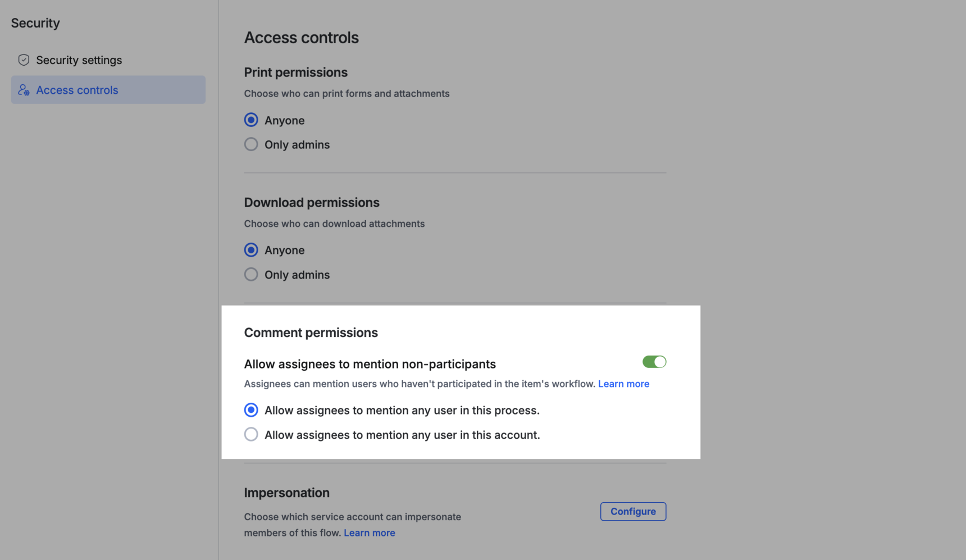Viewport: 966px width, 560px height.
Task: Open the Security settings menu item
Action: 79,60
